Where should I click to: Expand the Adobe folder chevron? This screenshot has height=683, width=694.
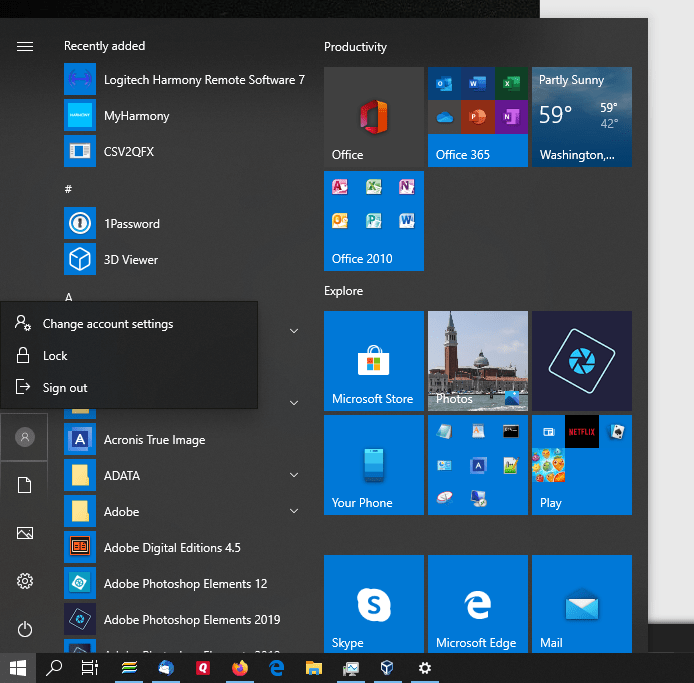tap(293, 511)
